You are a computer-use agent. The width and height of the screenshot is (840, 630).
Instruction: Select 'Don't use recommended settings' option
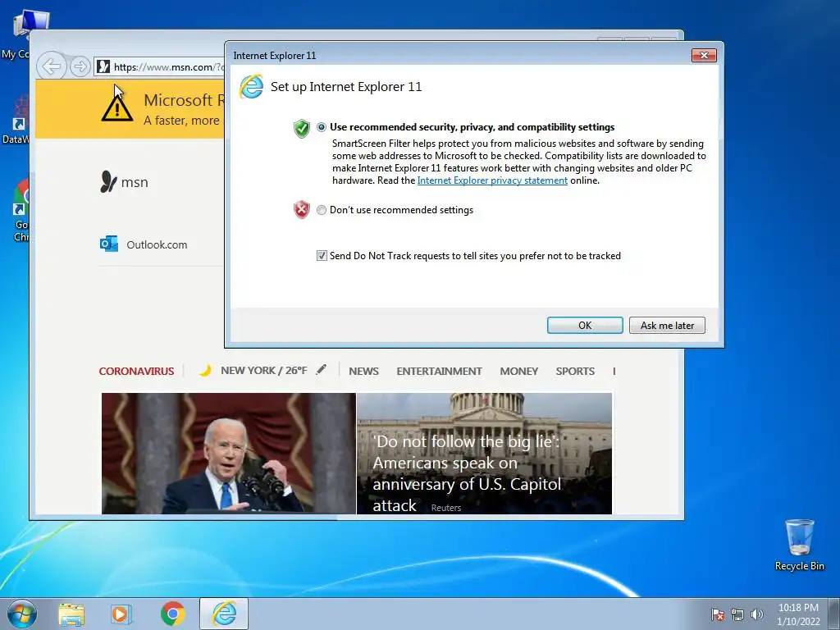click(322, 210)
